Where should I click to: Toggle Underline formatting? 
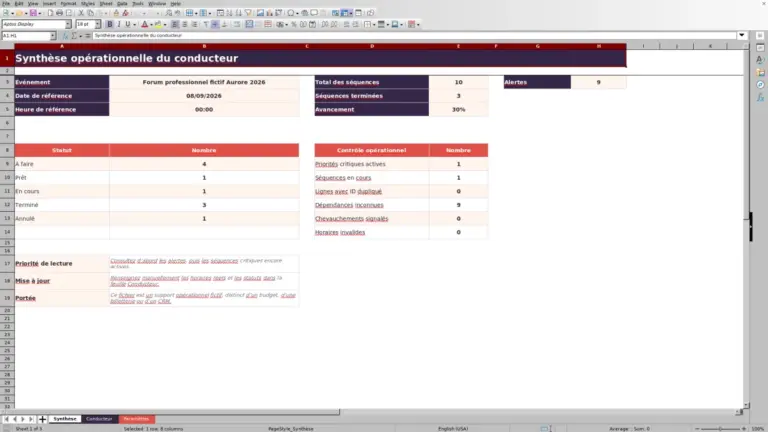[x=128, y=24]
